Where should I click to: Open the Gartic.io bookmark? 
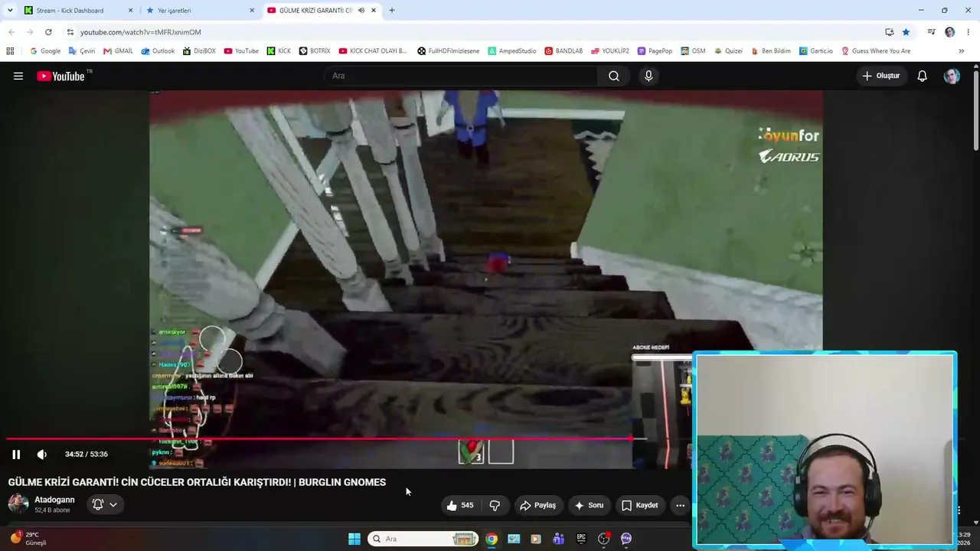click(x=815, y=51)
